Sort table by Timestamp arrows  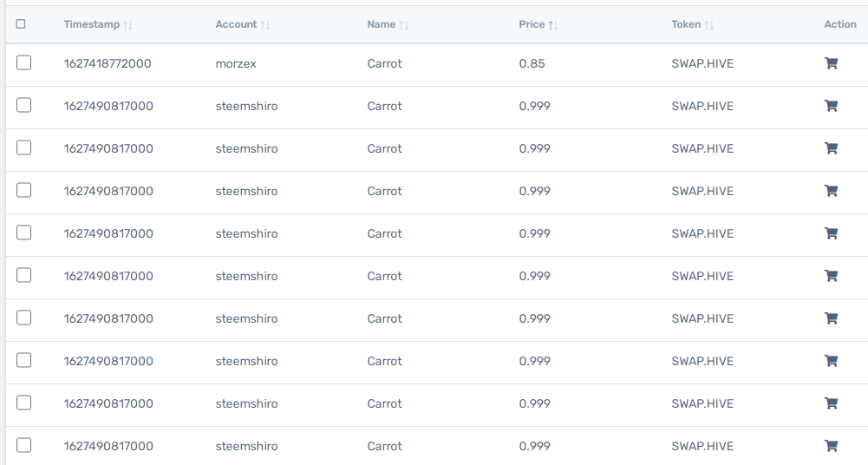[127, 25]
